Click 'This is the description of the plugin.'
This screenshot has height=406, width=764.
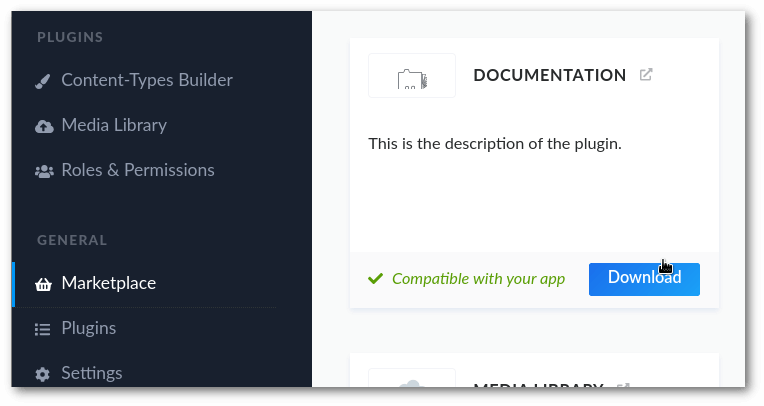495,144
